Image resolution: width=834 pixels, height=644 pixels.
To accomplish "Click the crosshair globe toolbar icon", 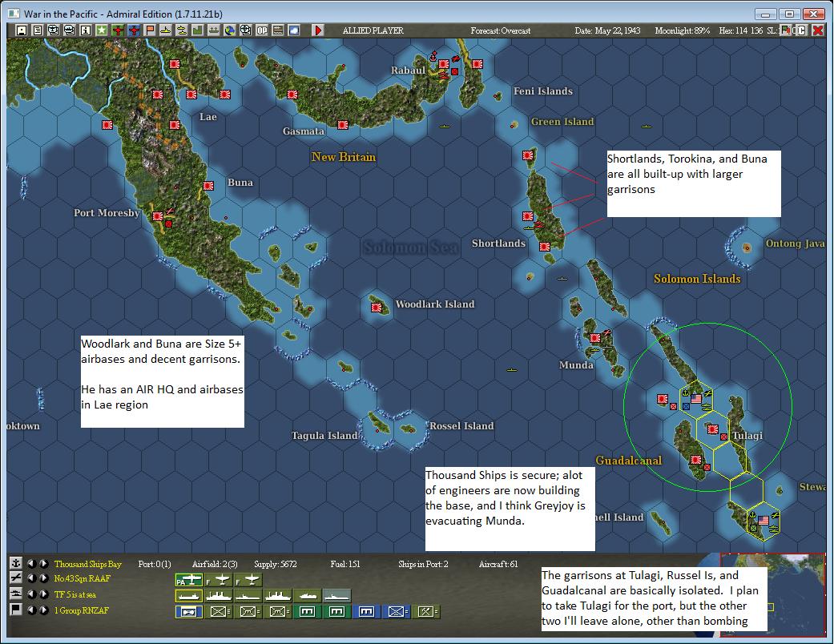I will point(245,30).
